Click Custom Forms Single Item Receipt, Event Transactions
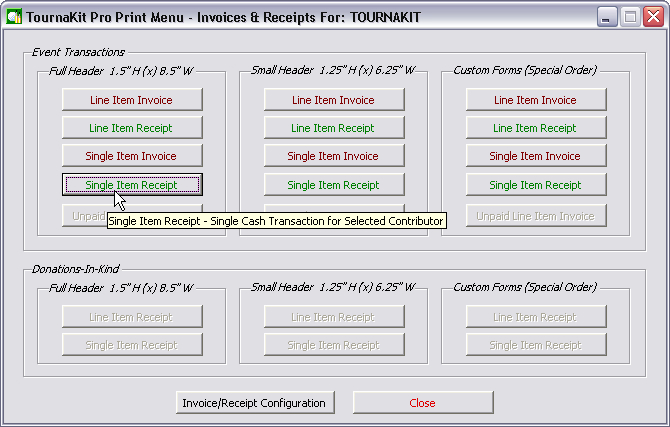This screenshot has width=670, height=427. (536, 185)
